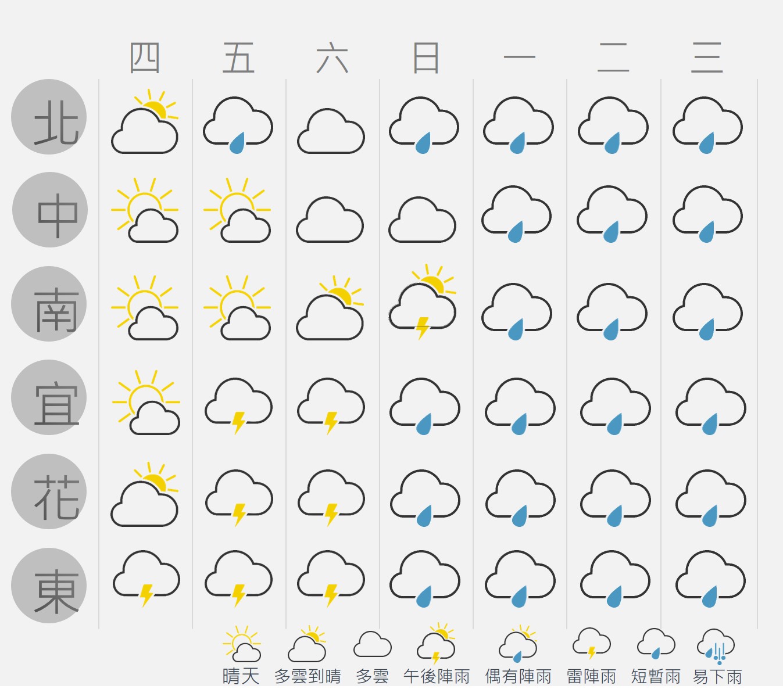Click the 四 Thursday column header
Image resolution: width=783 pixels, height=700 pixels.
(145, 58)
